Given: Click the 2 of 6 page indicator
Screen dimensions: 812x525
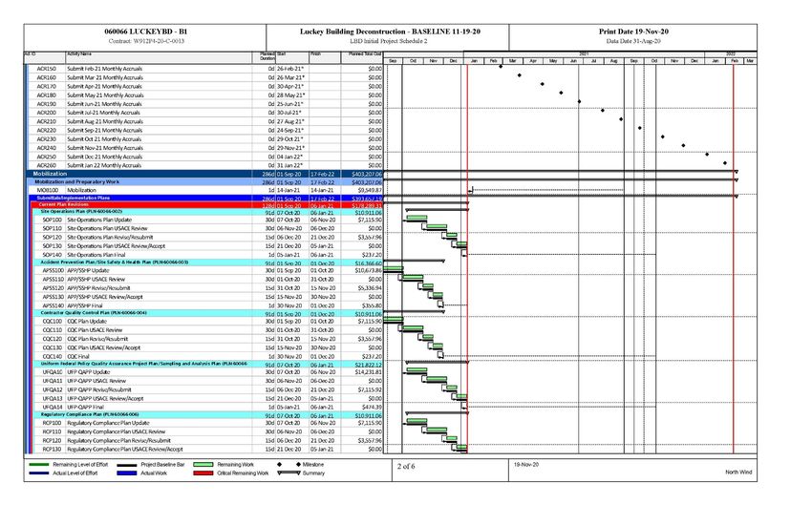Looking at the screenshot, I should 406,467.
